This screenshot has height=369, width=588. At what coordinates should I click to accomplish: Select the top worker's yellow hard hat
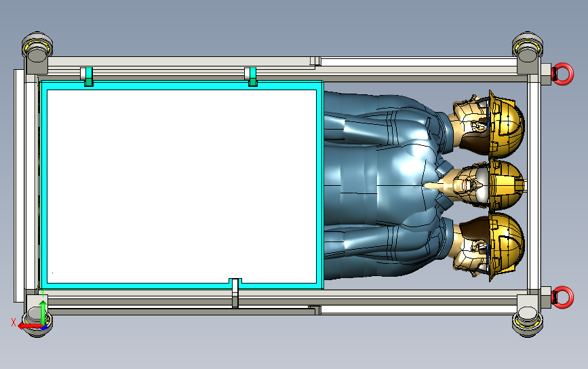tap(506, 123)
